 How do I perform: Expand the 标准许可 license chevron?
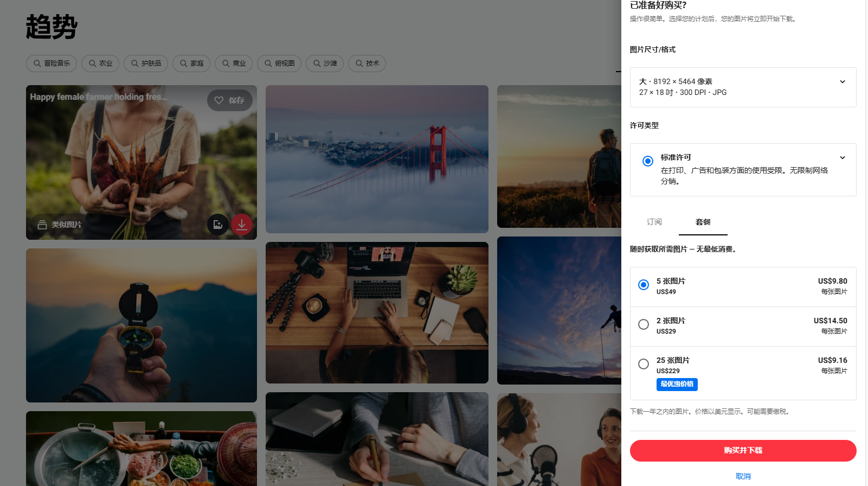pos(843,158)
